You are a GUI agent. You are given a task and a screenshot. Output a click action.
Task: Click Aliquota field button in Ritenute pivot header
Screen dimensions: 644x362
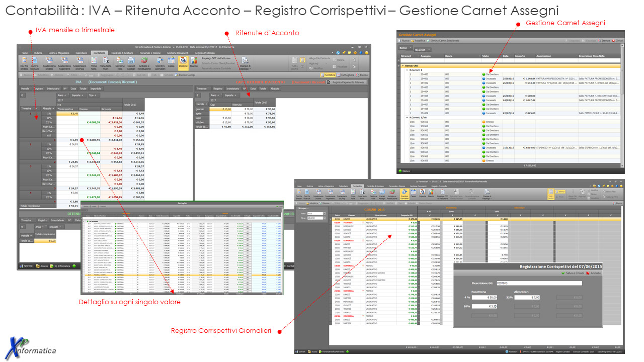(x=275, y=88)
